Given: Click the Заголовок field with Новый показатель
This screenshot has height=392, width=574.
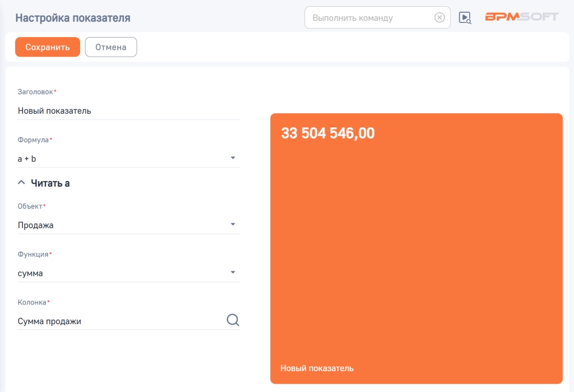Looking at the screenshot, I should [128, 111].
